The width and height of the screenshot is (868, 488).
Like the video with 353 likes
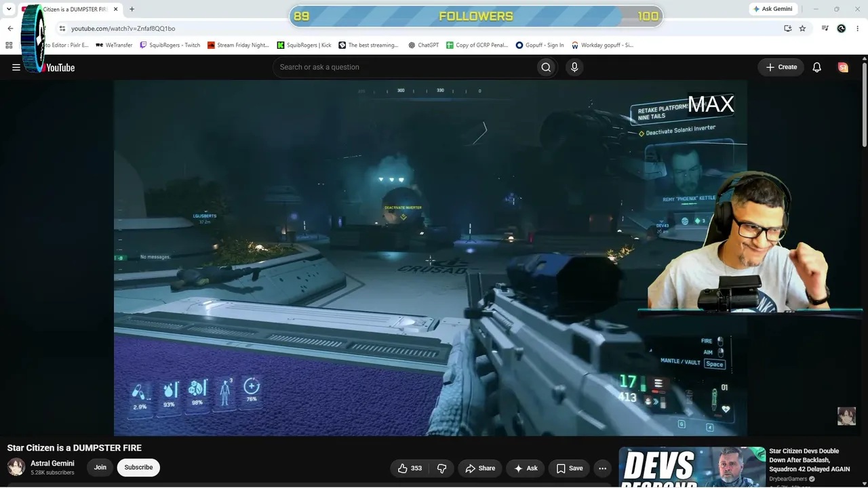tap(410, 468)
